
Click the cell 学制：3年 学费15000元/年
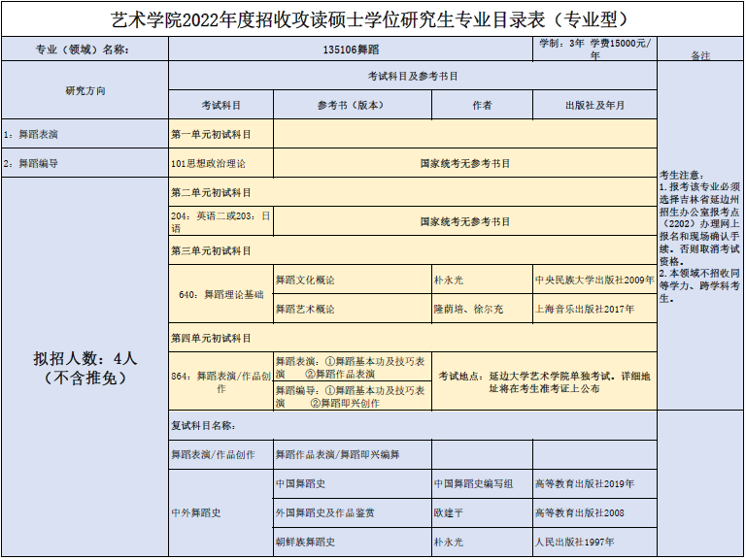click(x=594, y=49)
